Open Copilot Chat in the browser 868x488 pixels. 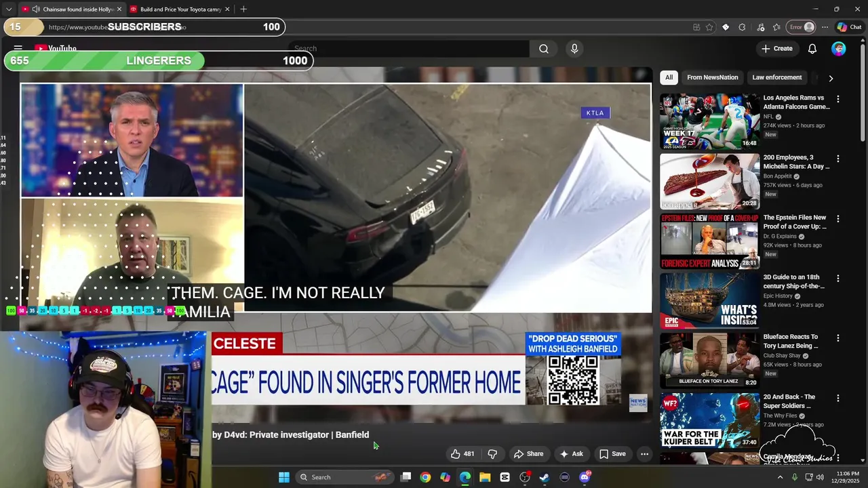pos(849,27)
